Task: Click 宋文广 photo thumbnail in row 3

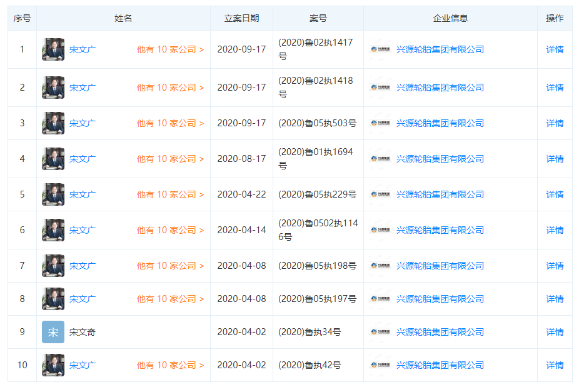Action: pyautogui.click(x=53, y=123)
